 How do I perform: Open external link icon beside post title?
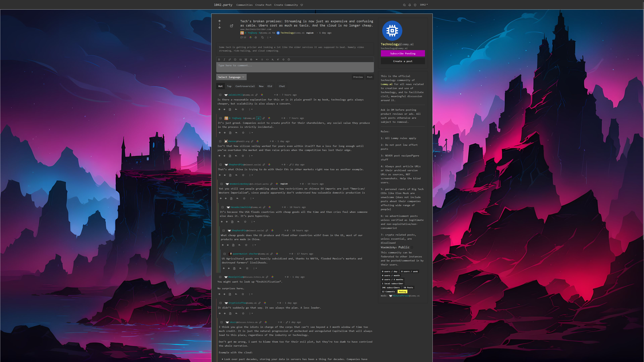click(231, 26)
